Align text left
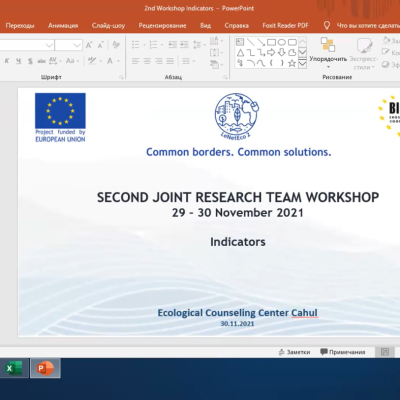 pyautogui.click(x=135, y=61)
